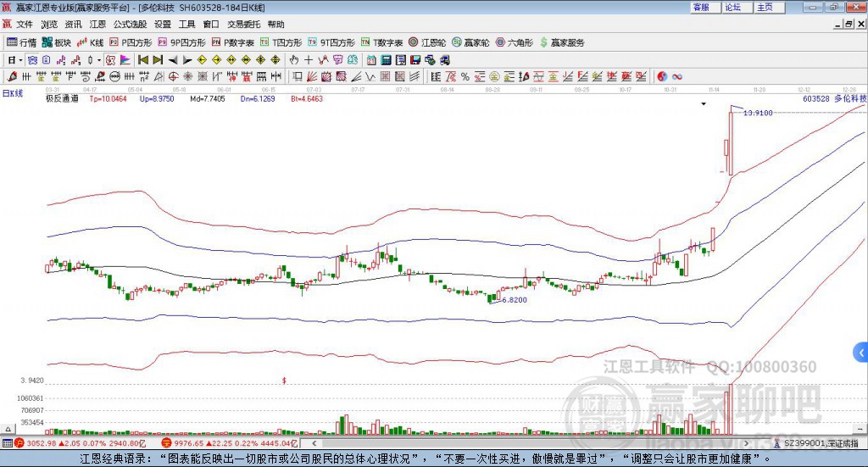Move chart left with black left arrow
The width and height of the screenshot is (868, 467).
click(x=173, y=60)
